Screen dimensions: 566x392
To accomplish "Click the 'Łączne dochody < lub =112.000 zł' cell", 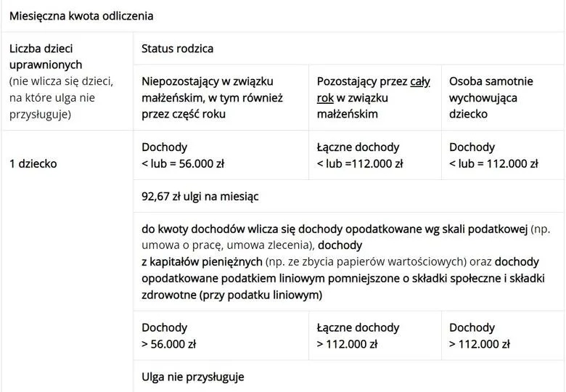I will (x=360, y=155).
